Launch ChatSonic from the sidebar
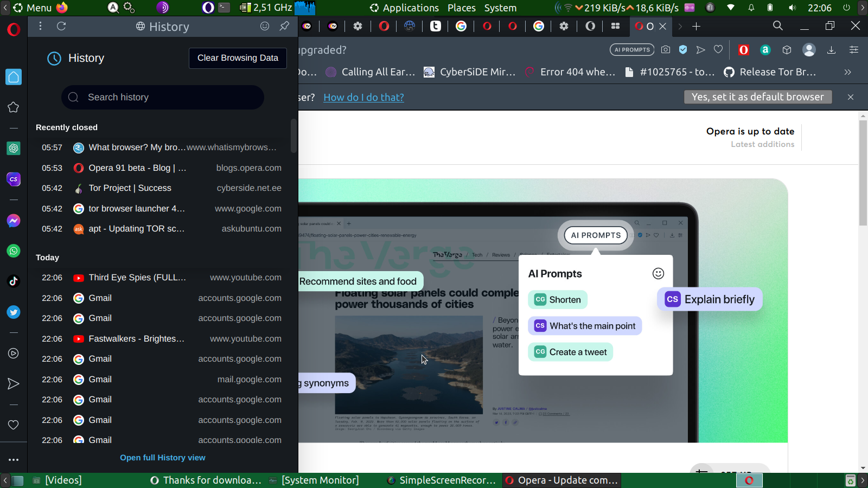 [14, 179]
